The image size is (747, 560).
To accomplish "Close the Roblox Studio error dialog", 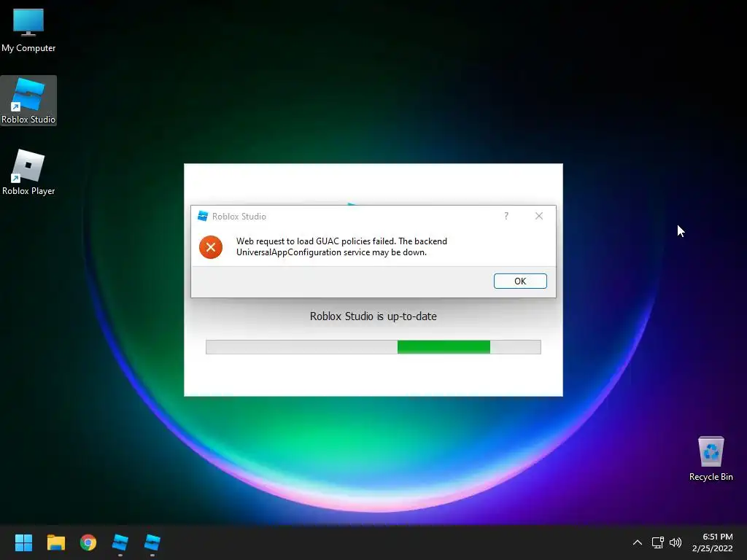I will pos(539,216).
